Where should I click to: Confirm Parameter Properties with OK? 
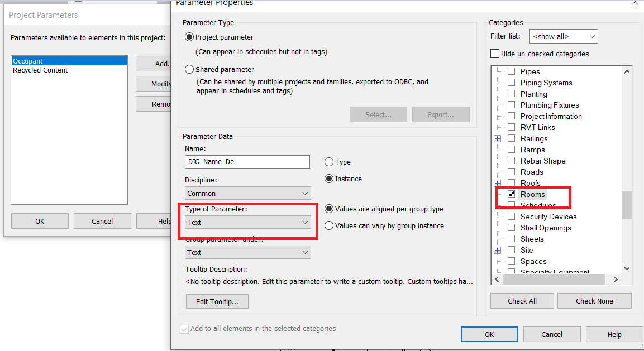489,334
